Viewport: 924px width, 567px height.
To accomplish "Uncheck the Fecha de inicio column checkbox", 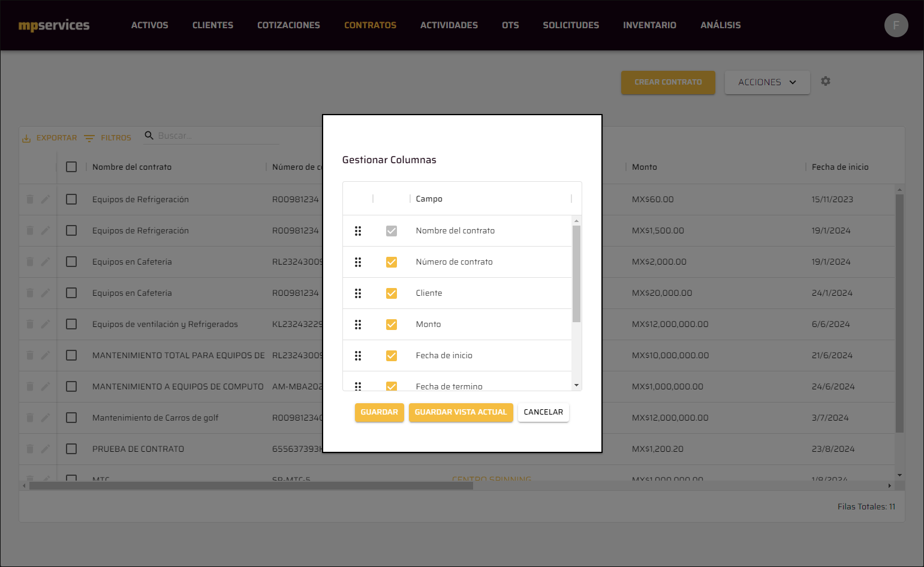I will click(392, 356).
